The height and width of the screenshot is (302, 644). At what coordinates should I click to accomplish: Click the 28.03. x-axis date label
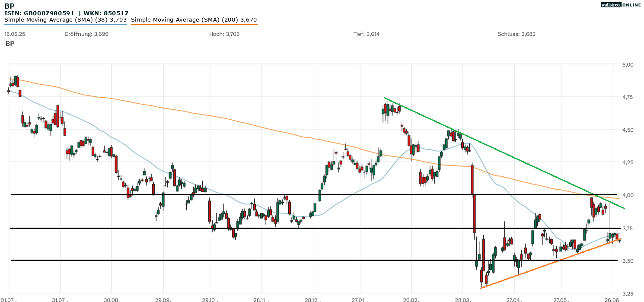click(462, 299)
